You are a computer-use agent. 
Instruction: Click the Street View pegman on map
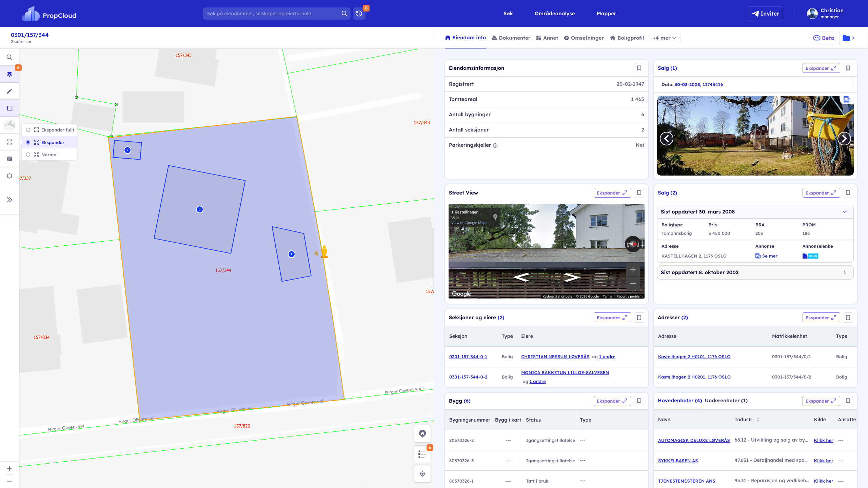324,252
